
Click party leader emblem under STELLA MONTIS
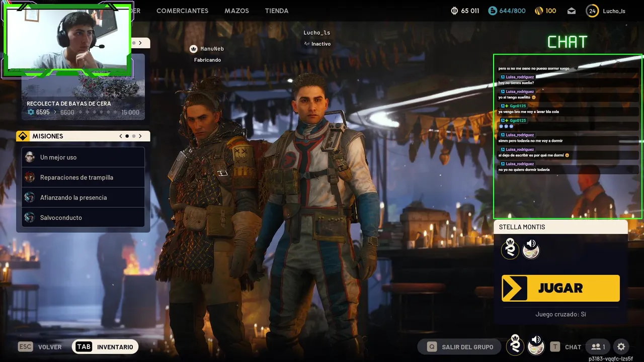pyautogui.click(x=510, y=249)
